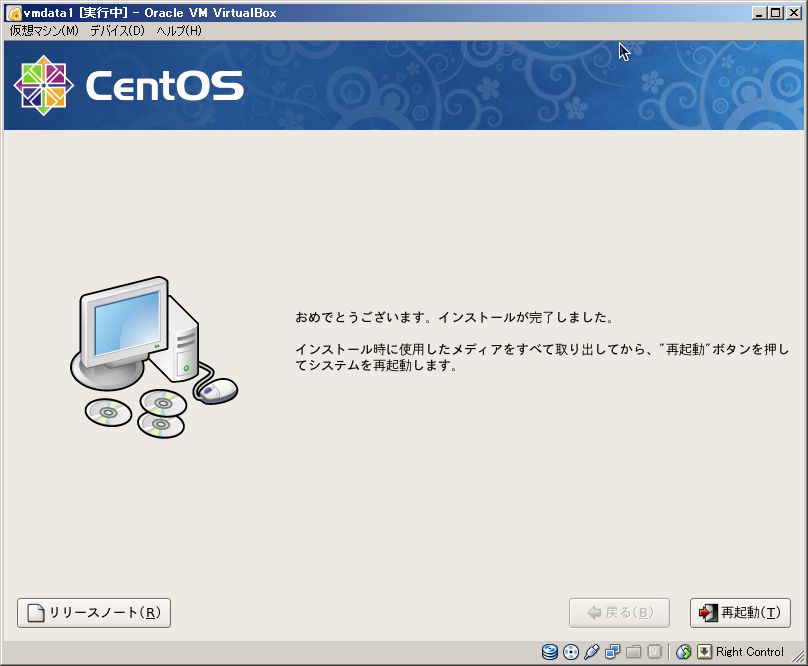Click the VirtualBox title bar app icon
Screen dimensions: 808x666
coord(14,13)
